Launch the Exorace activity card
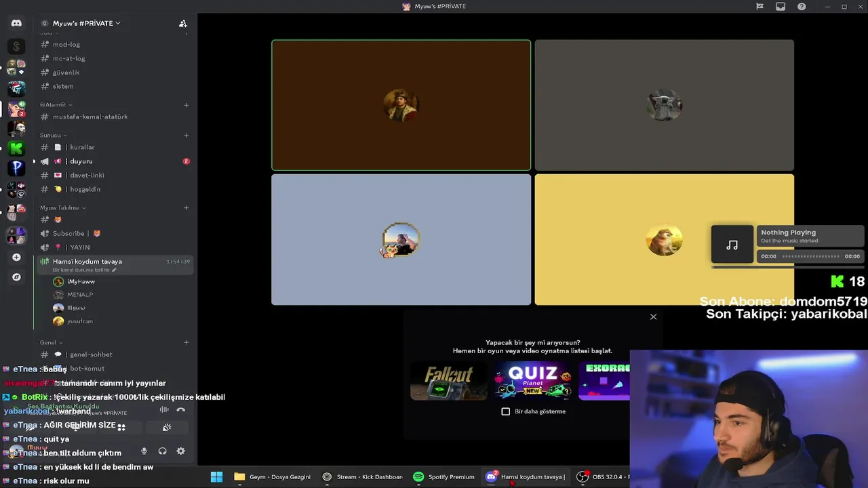This screenshot has height=488, width=868. pos(604,382)
